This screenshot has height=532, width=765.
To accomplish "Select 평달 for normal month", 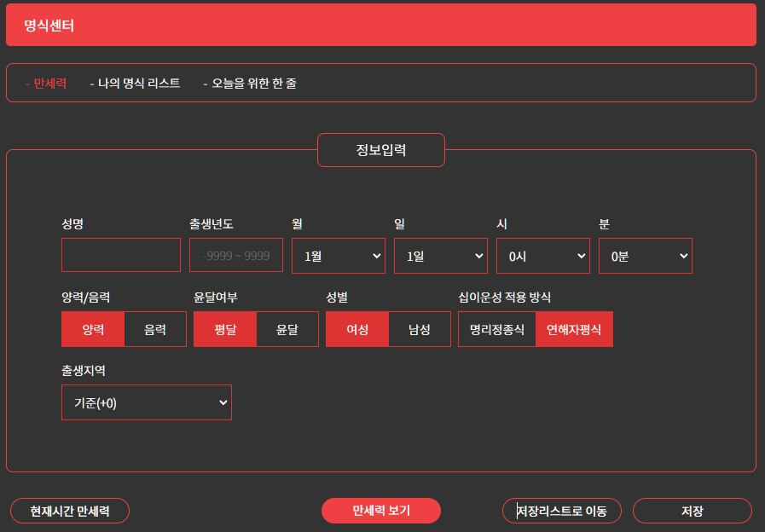I will click(x=224, y=329).
